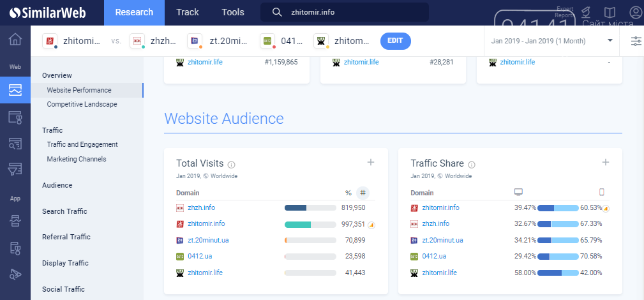Viewport: 644px width, 300px height.
Task: Expand Referral Traffic section
Action: (66, 237)
